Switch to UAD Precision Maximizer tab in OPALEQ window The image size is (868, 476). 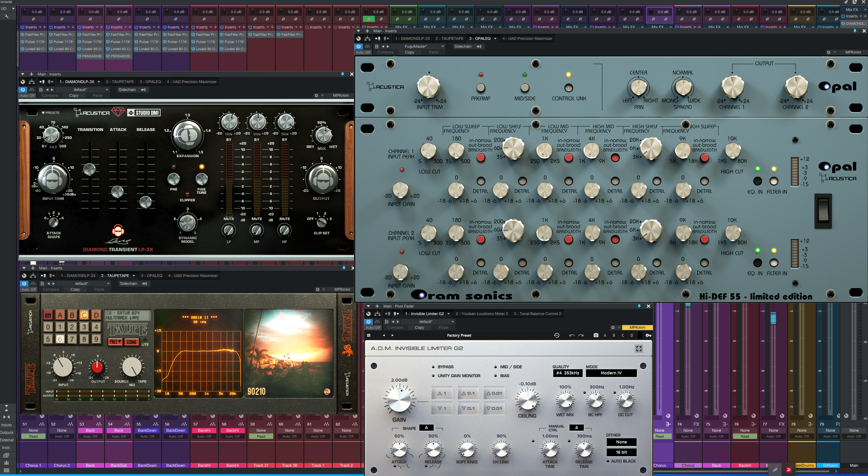[x=527, y=38]
